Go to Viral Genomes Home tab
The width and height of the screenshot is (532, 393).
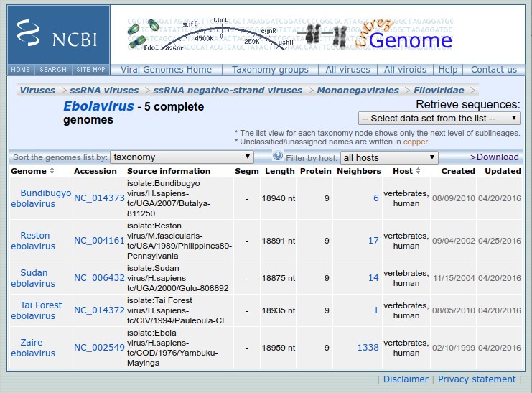pos(166,70)
